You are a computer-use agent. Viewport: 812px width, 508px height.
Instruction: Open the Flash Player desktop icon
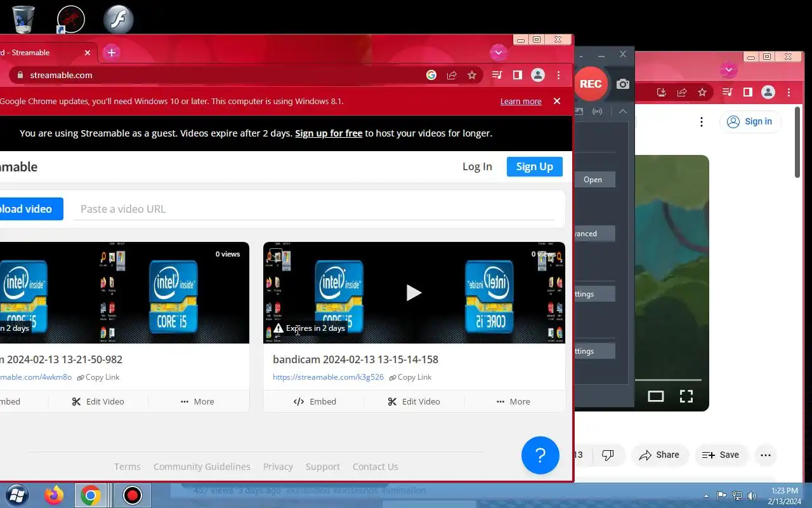click(x=119, y=19)
